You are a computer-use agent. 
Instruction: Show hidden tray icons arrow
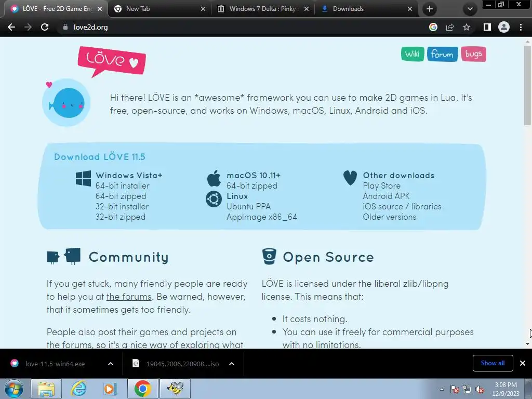442,389
